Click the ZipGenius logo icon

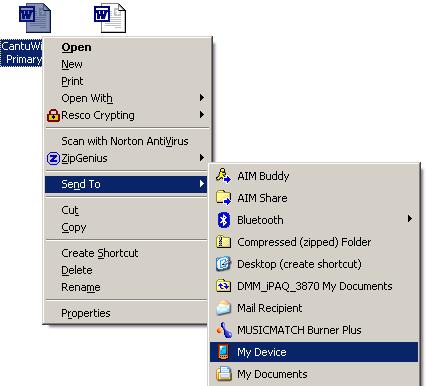click(x=53, y=158)
